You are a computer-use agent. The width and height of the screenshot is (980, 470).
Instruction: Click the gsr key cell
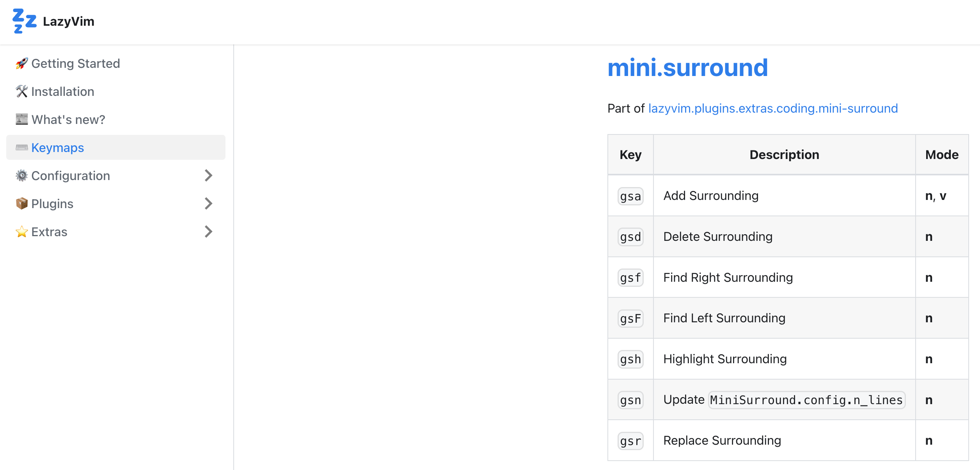coord(630,441)
